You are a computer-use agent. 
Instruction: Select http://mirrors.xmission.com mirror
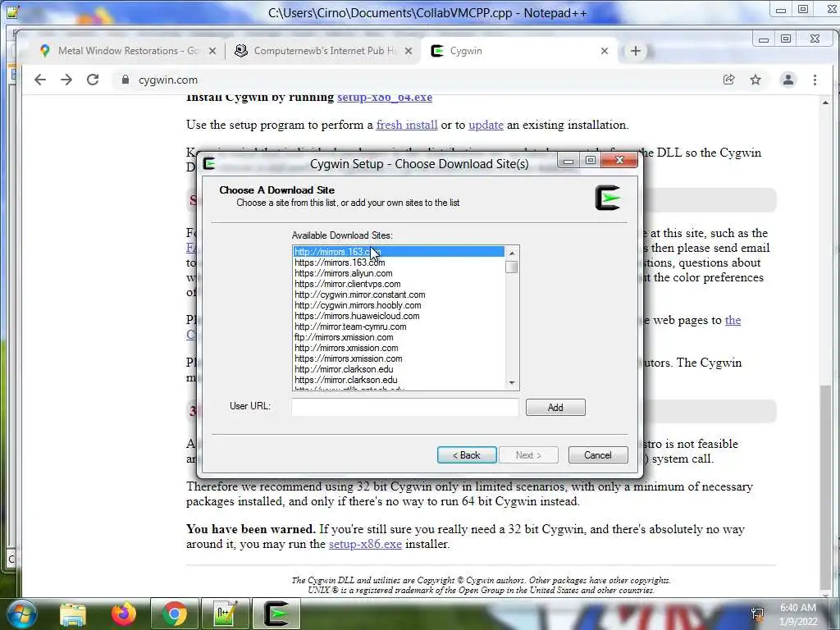[x=399, y=348]
